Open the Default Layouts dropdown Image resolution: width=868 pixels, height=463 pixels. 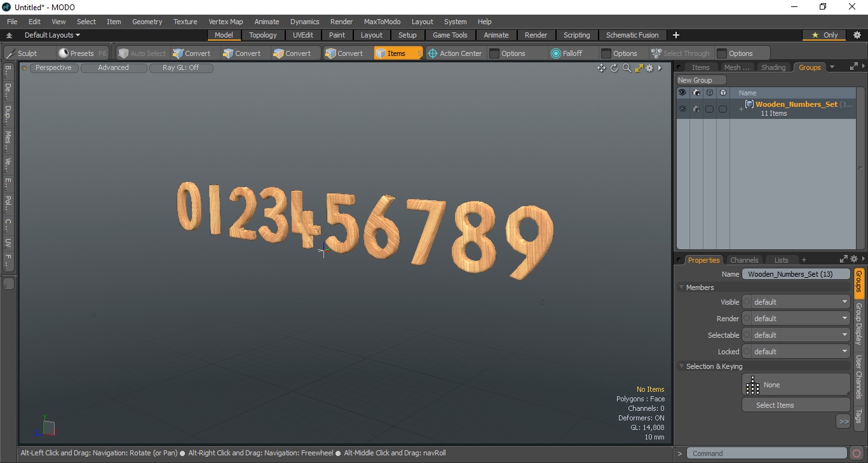[52, 35]
